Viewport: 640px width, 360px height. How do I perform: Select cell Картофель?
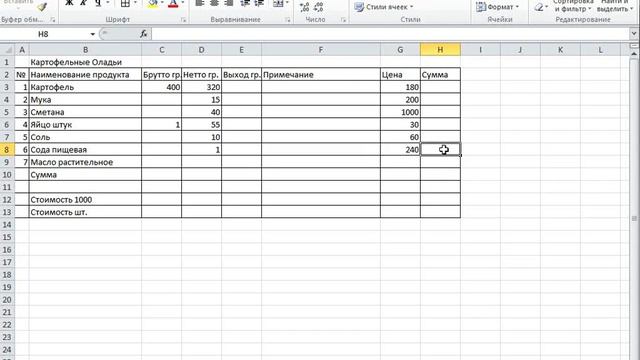(85, 87)
